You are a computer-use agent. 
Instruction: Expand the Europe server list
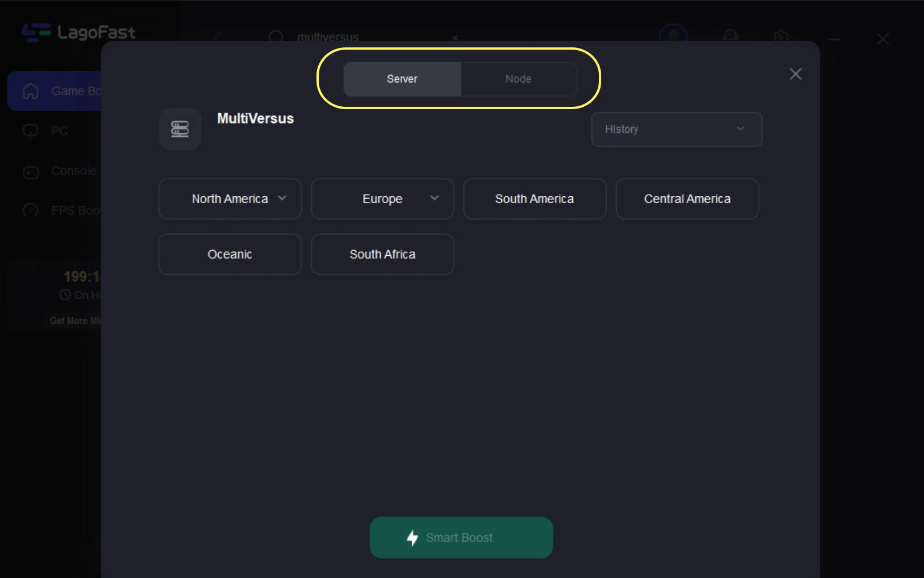[x=382, y=199]
